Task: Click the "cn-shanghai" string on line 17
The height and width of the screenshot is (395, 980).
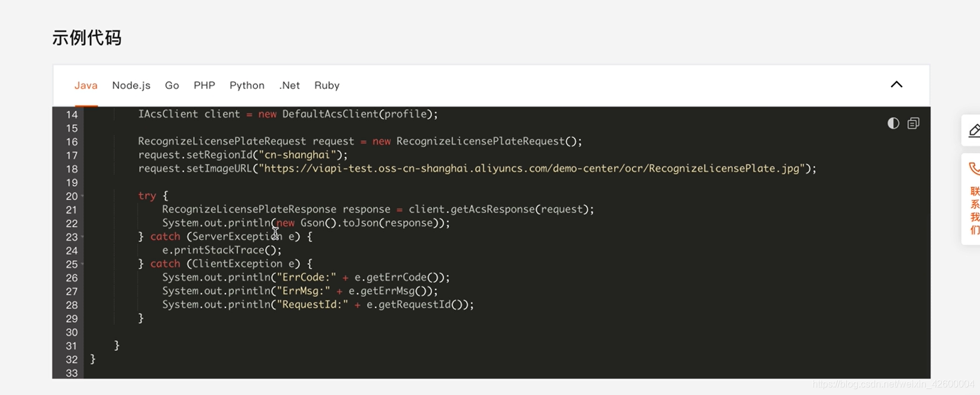Action: (x=297, y=155)
